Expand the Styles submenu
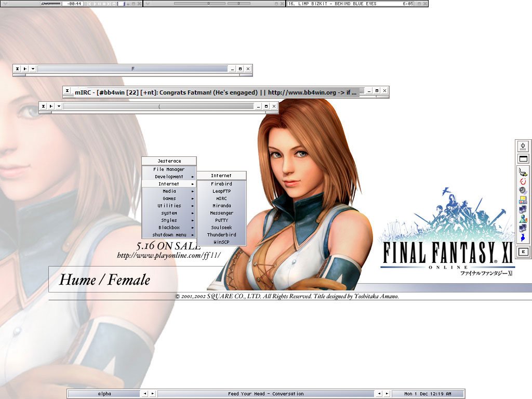 (x=169, y=220)
